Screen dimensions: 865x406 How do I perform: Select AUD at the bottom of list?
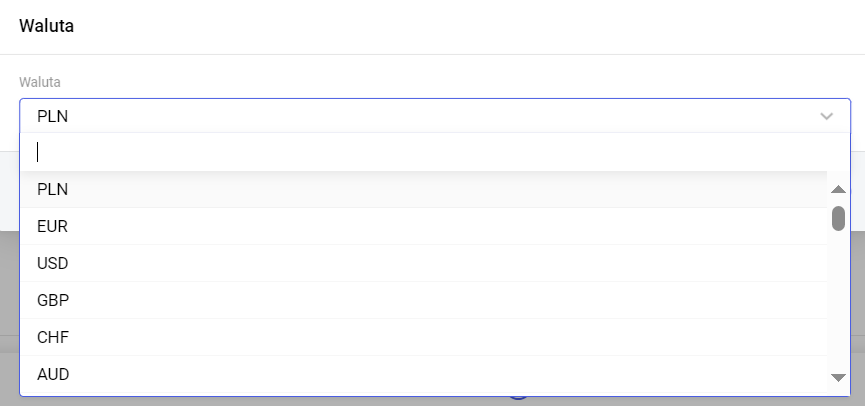pyautogui.click(x=52, y=375)
